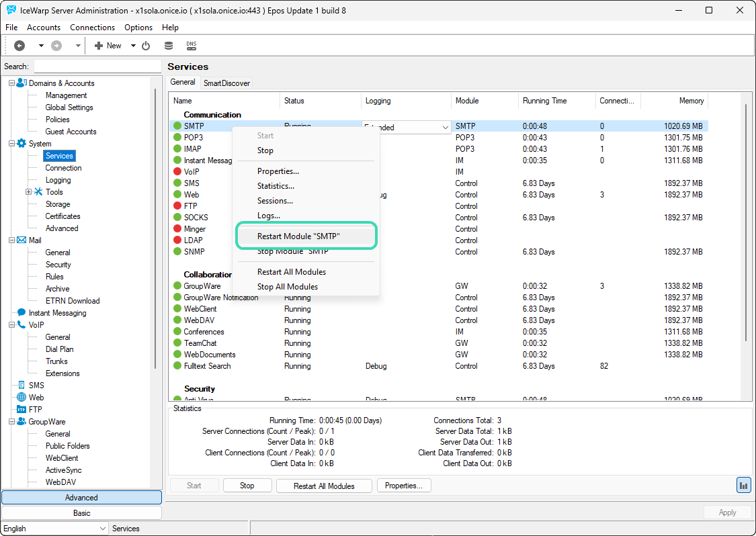Collapse the Domains & Accounts tree node
Viewport: 756px width, 536px height.
coord(11,83)
